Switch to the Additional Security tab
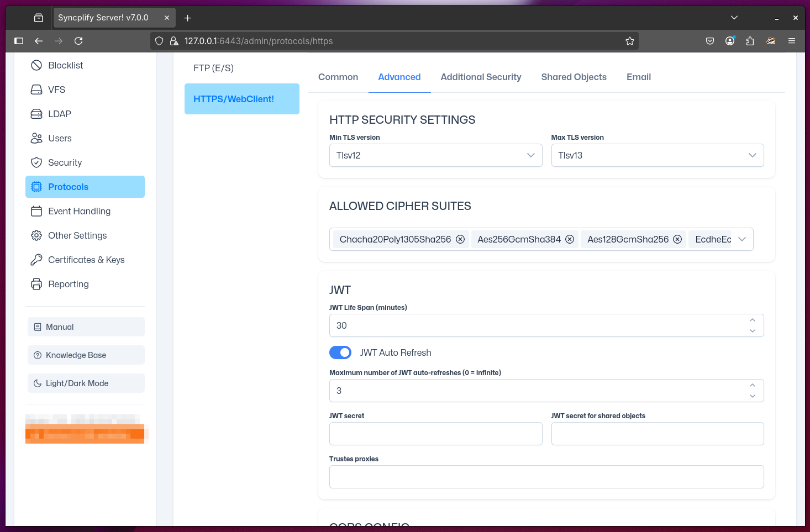Viewport: 810px width, 532px height. [x=481, y=77]
